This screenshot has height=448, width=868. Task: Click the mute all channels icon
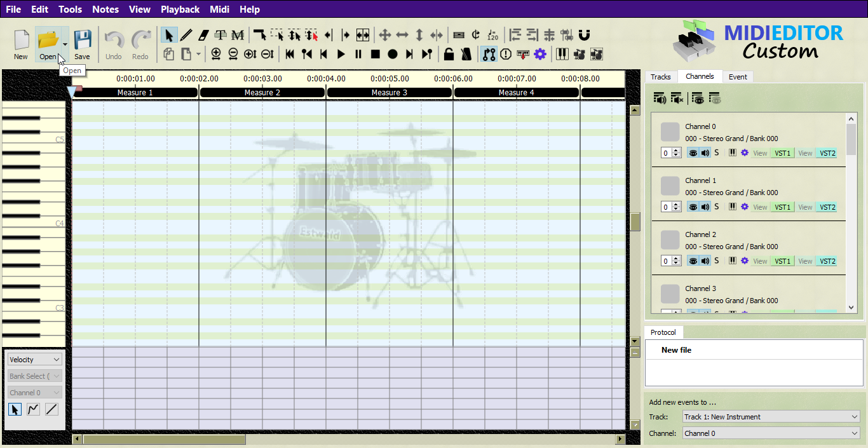pyautogui.click(x=677, y=98)
